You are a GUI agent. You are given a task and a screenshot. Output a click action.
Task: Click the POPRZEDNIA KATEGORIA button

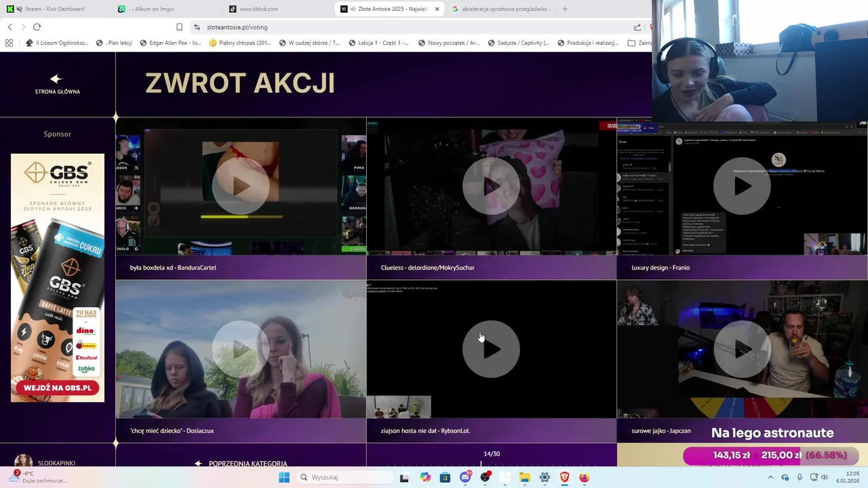pos(241,464)
